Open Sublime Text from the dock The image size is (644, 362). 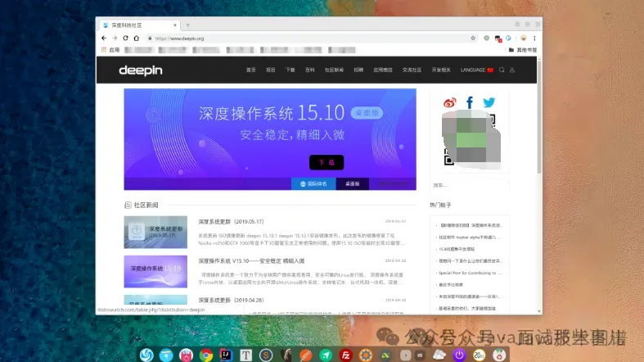tap(266, 355)
